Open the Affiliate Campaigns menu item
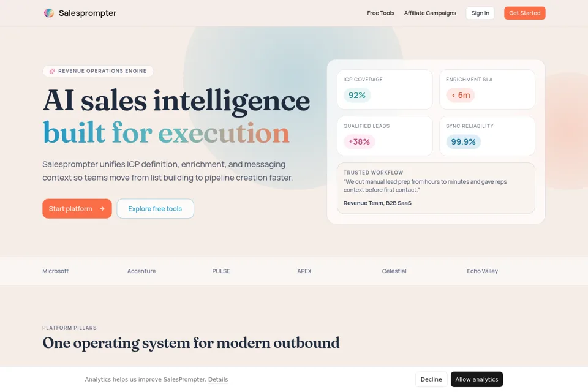Image resolution: width=588 pixels, height=392 pixels. [x=430, y=13]
